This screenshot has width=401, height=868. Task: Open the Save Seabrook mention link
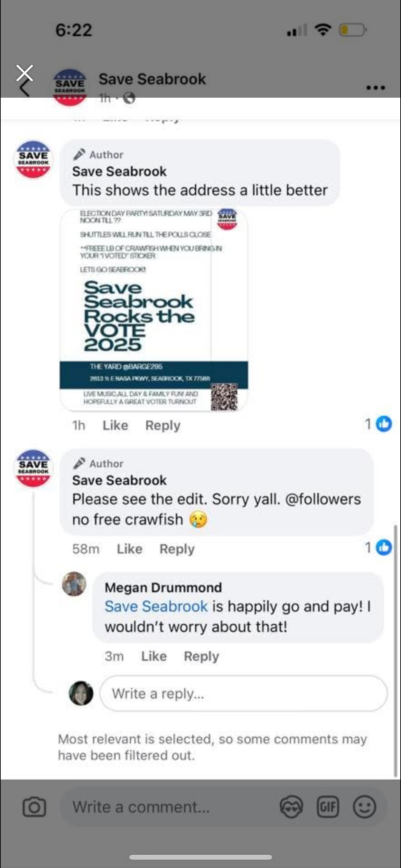pos(156,606)
